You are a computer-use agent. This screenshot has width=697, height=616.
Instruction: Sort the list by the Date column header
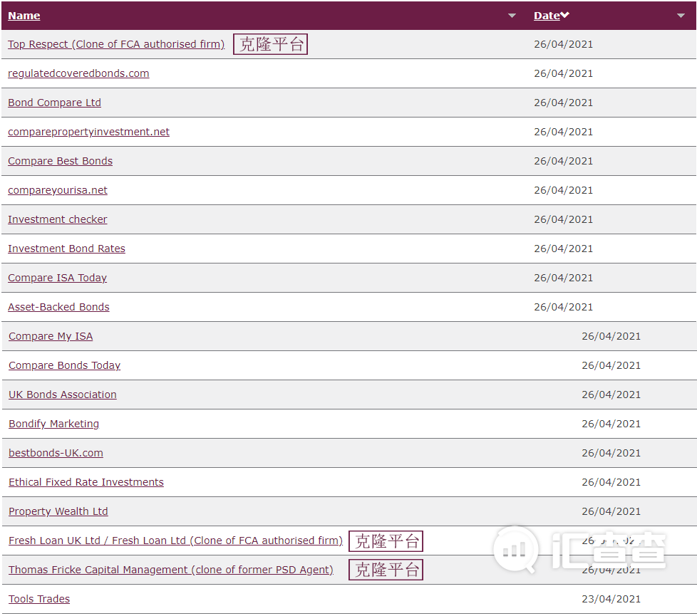547,16
